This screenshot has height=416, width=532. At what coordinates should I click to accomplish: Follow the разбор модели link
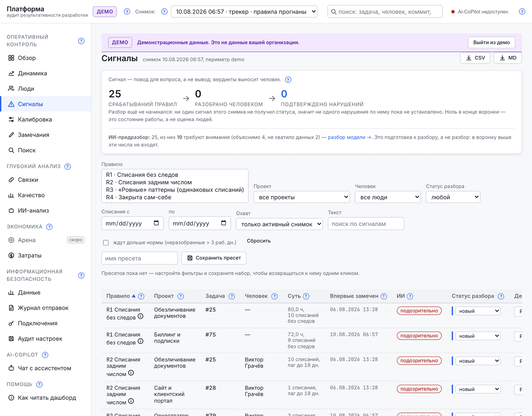point(349,137)
